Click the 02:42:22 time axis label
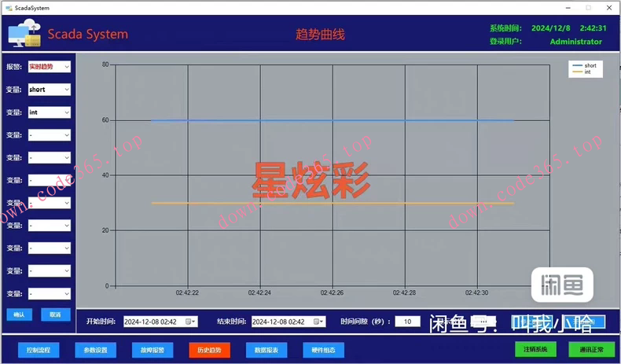The image size is (621, 364). 187,292
